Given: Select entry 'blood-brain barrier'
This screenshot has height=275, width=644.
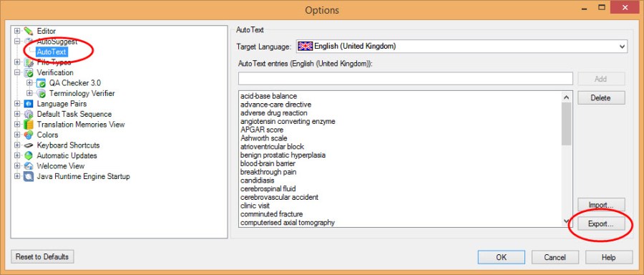Looking at the screenshot, I should [268, 163].
